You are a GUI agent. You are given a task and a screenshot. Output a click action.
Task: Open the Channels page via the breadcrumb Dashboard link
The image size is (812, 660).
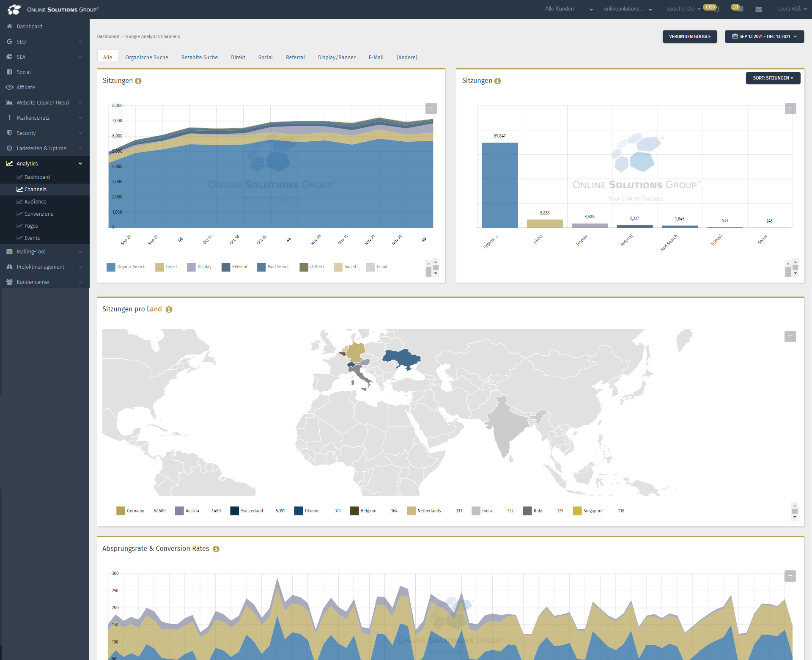108,36
